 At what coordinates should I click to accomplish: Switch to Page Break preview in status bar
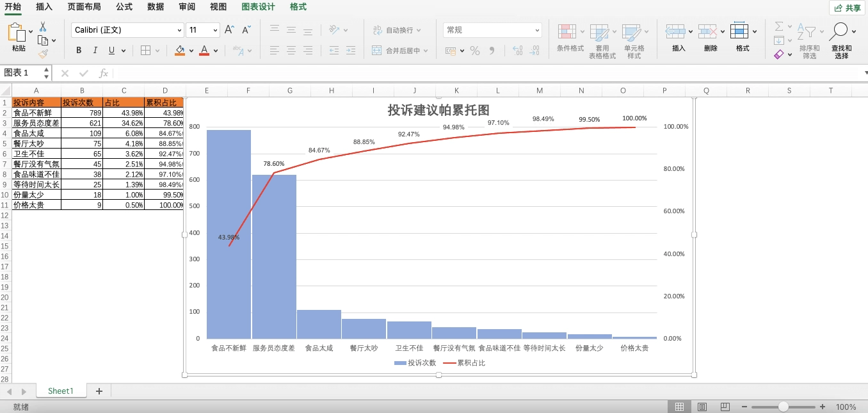725,407
